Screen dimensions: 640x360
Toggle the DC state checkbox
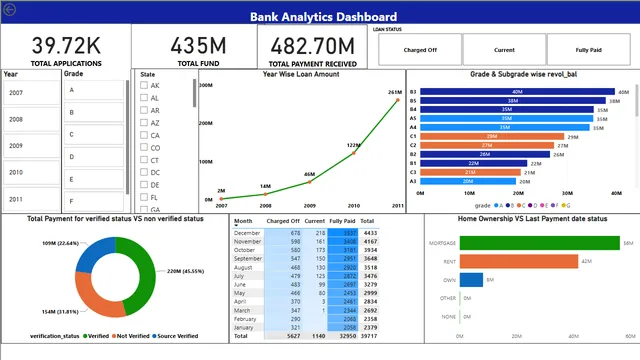point(144,172)
